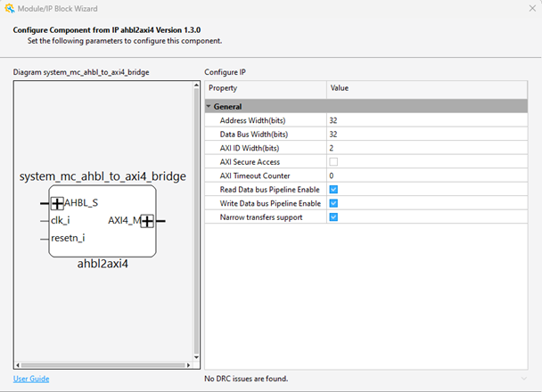This screenshot has height=392, width=542.
Task: Select Write Data bus Pipeline Enable label
Action: click(270, 203)
